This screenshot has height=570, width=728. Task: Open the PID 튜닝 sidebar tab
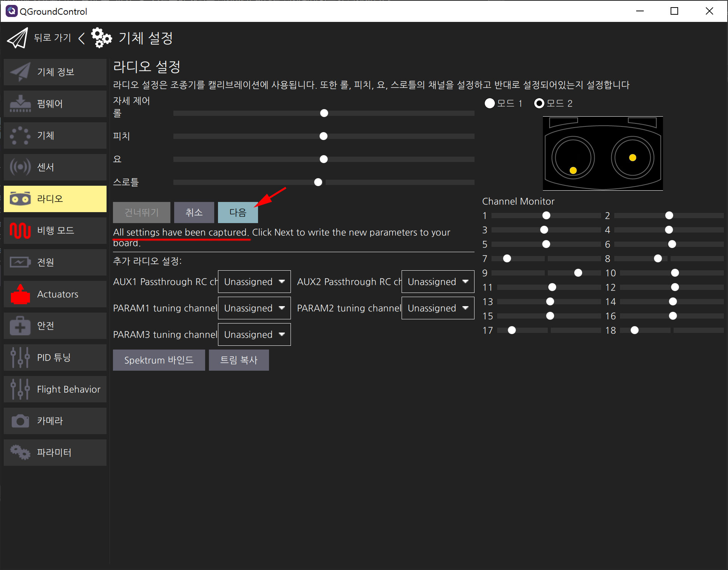(x=55, y=357)
